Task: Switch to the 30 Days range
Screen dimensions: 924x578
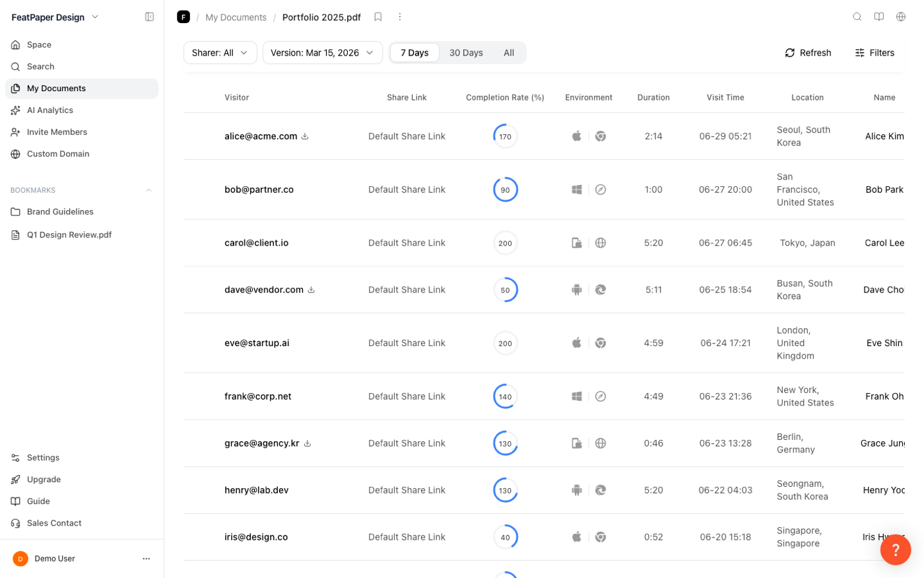Action: 466,53
